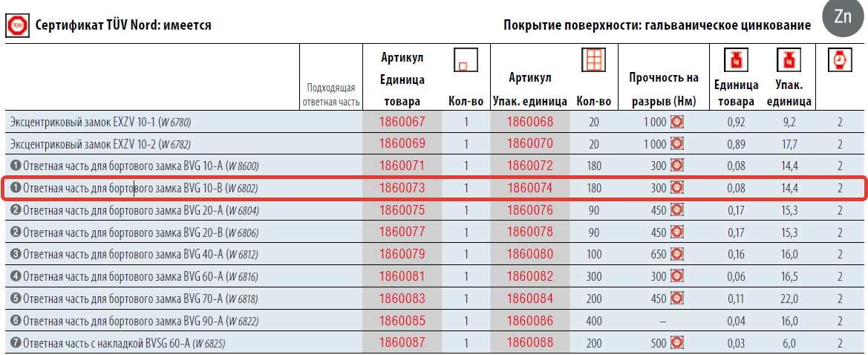
Task: Select article number 1860070
Action: 529,143
